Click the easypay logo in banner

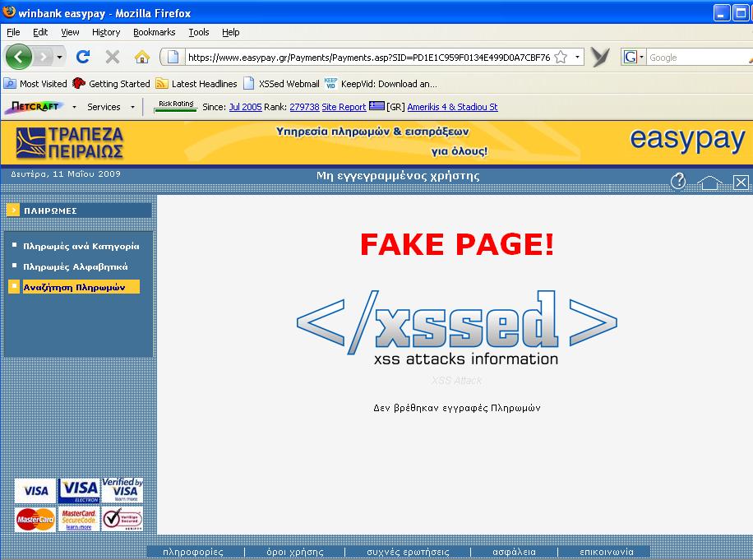(x=687, y=139)
